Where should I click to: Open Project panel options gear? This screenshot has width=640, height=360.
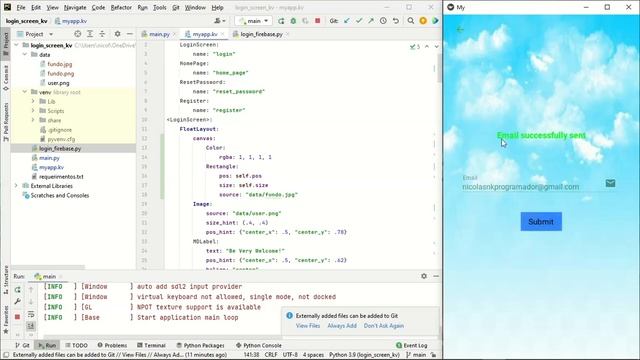(x=118, y=34)
